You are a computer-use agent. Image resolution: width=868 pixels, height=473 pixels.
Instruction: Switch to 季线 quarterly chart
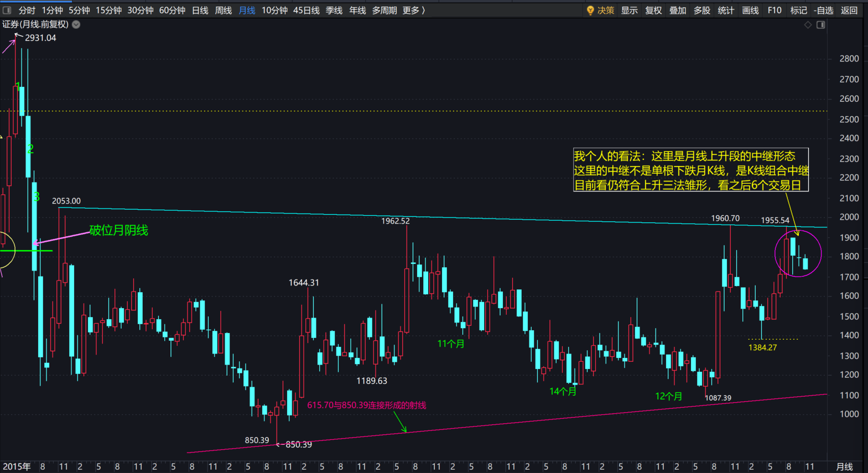coord(334,10)
